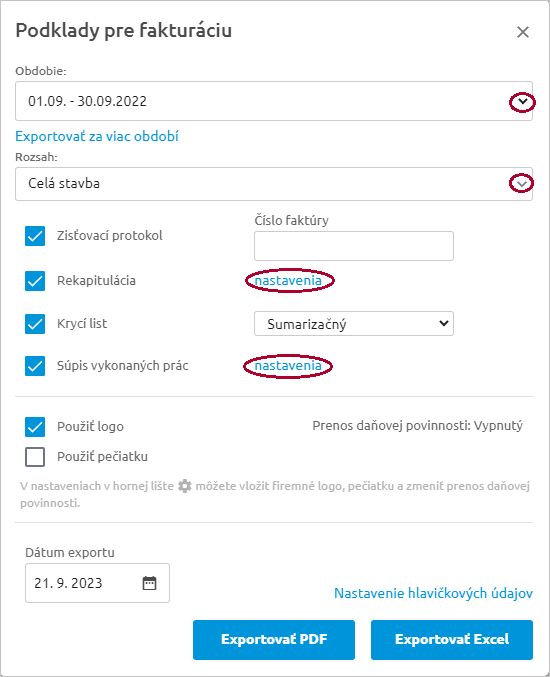Image resolution: width=550 pixels, height=677 pixels.
Task: Disable the Použiť logo checkbox
Action: tap(35, 427)
